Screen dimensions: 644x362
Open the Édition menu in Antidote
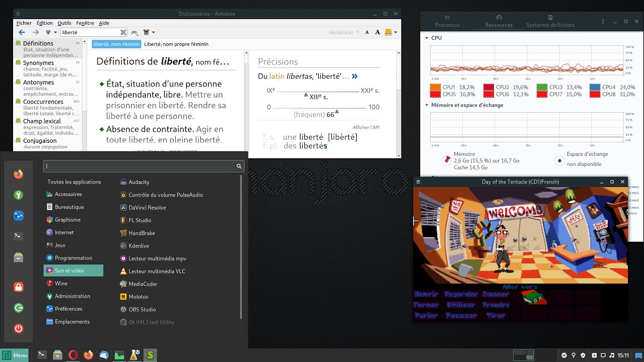(x=44, y=23)
